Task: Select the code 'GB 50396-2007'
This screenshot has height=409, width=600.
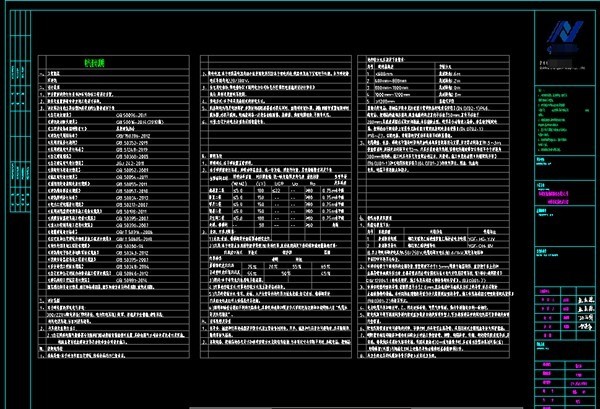Action: click(132, 225)
